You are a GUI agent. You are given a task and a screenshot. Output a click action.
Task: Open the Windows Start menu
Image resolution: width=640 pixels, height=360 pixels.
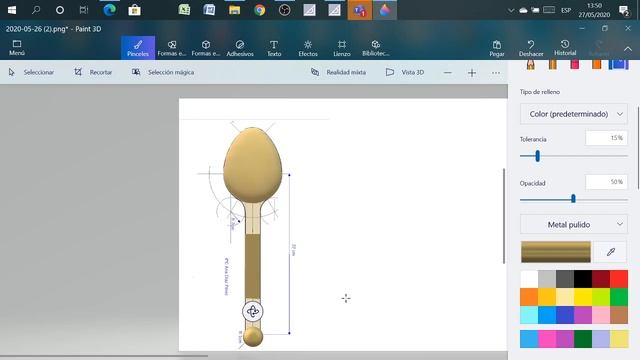click(x=12, y=10)
